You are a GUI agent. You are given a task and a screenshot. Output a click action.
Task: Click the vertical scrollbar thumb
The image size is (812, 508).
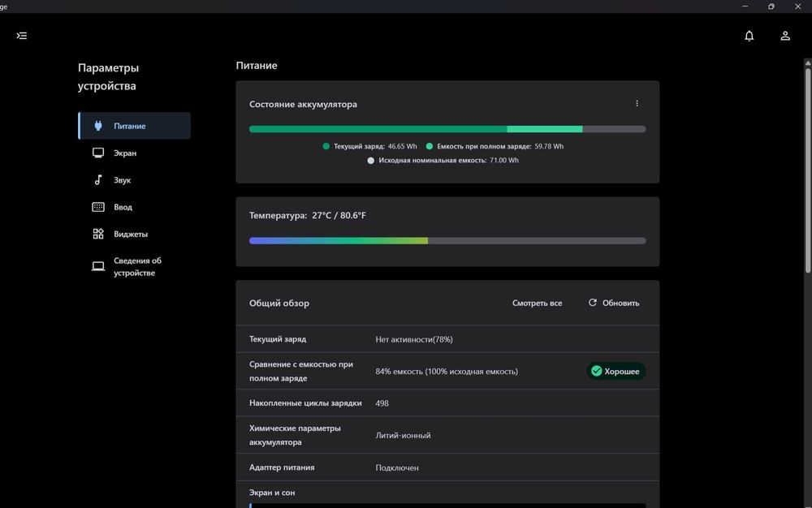point(808,170)
